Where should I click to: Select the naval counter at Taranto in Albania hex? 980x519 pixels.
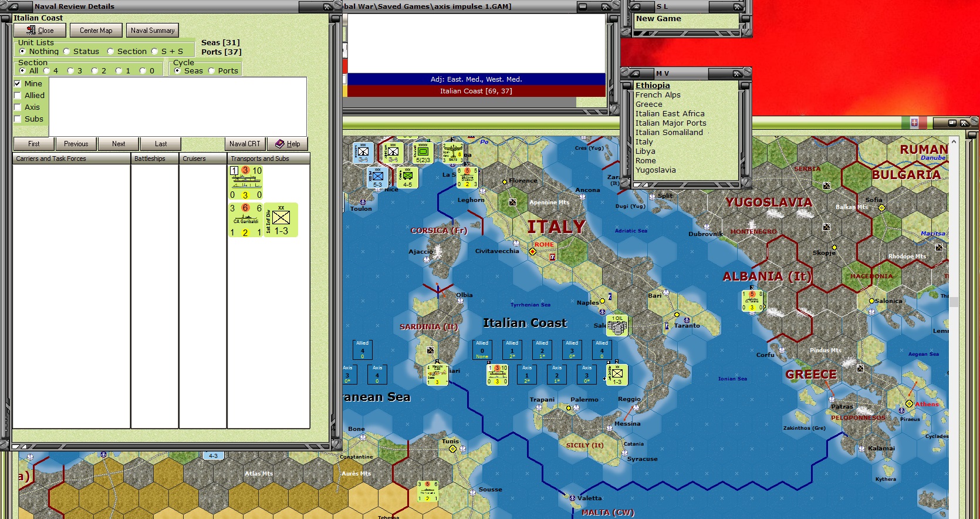[752, 300]
